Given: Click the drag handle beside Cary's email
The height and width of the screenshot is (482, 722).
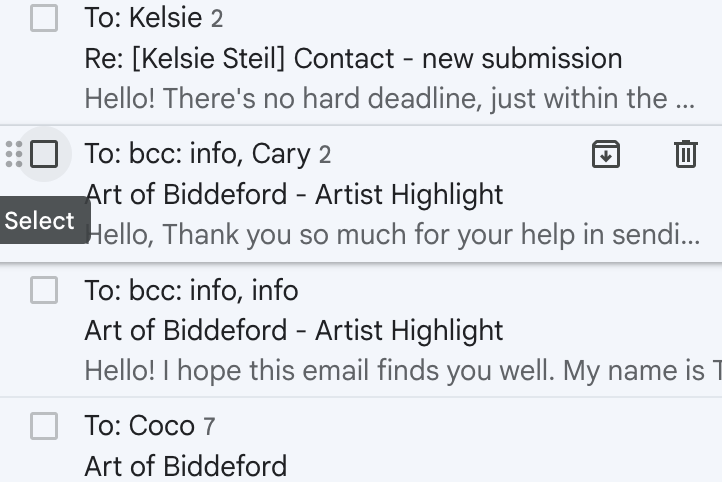Looking at the screenshot, I should (x=13, y=154).
